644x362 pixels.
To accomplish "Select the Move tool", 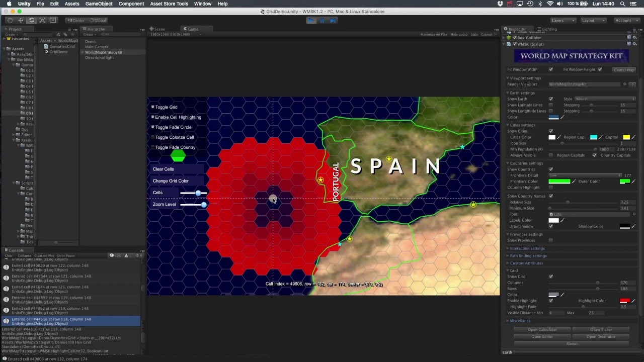I will coord(21,20).
